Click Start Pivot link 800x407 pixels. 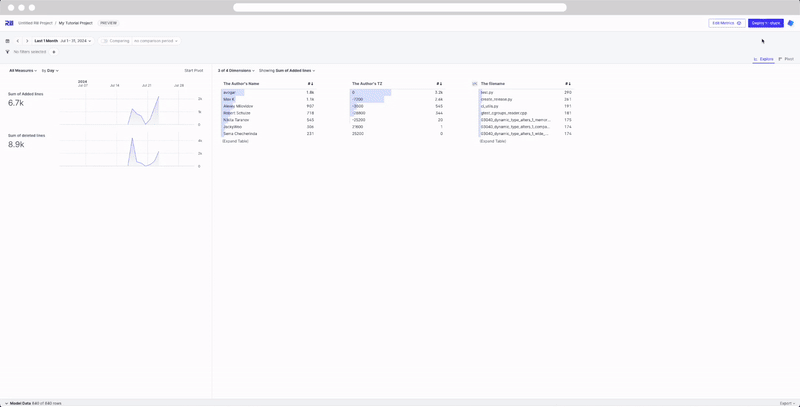pos(193,71)
